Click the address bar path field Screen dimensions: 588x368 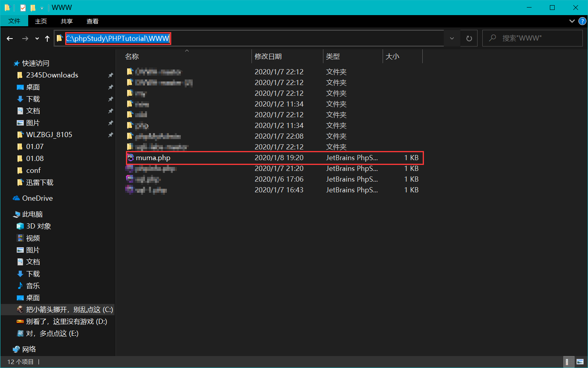click(249, 38)
